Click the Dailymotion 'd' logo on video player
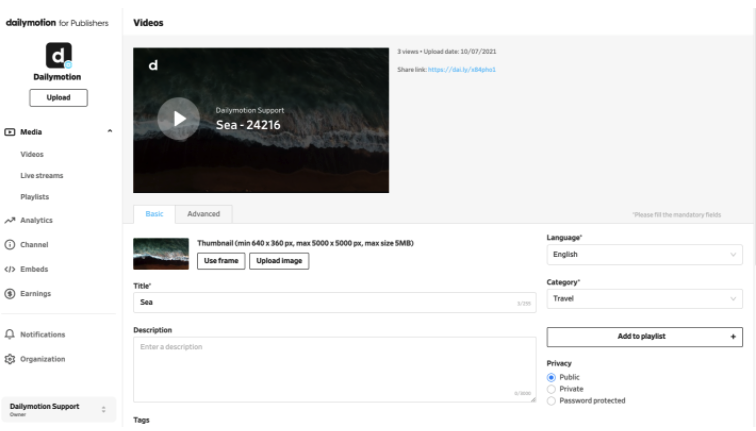 [x=153, y=65]
